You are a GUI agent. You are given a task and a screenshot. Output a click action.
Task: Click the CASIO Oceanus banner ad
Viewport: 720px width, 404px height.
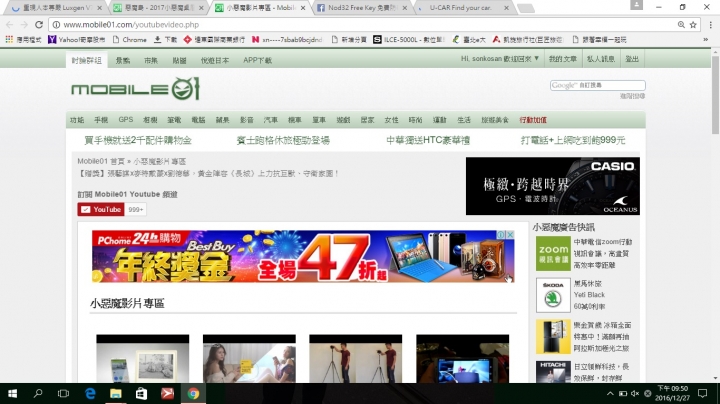point(553,186)
